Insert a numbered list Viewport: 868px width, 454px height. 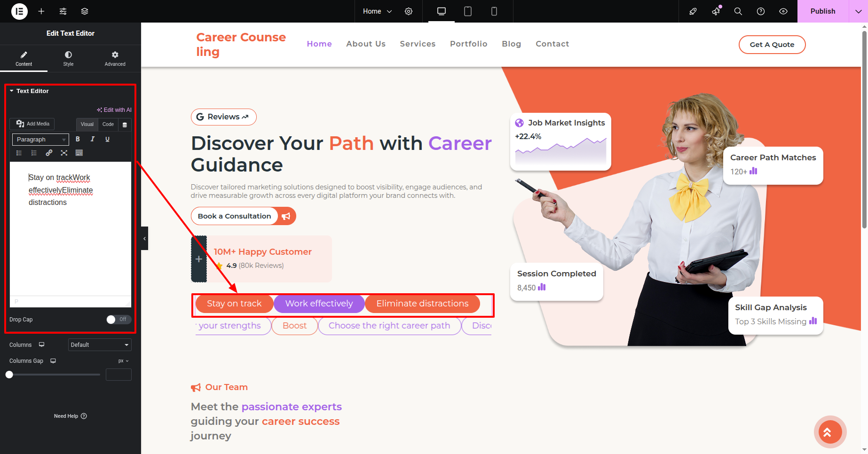point(34,153)
